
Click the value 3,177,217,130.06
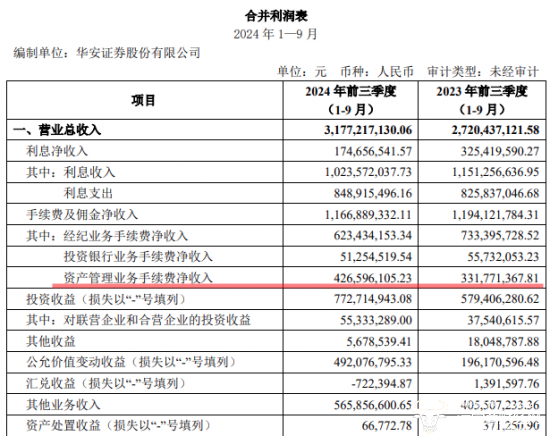(x=368, y=130)
